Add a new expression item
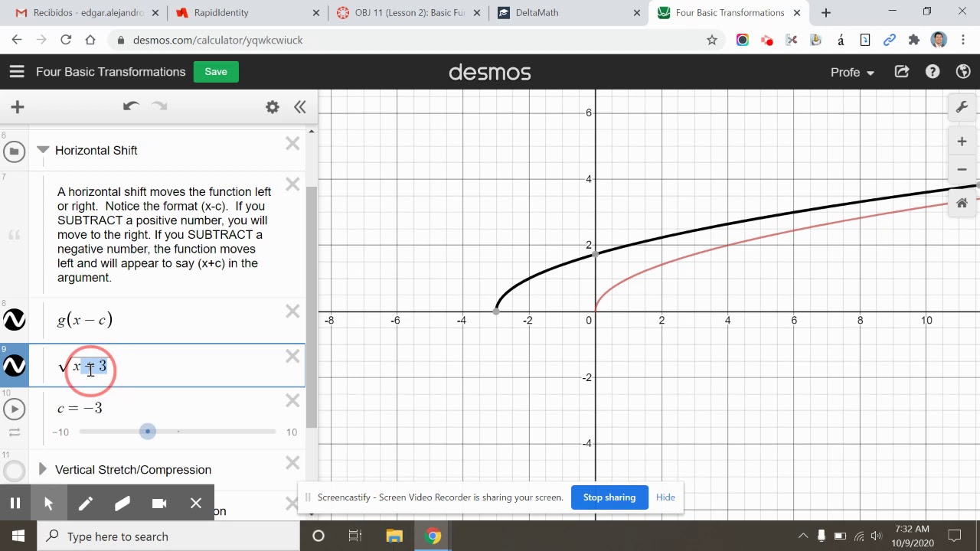Screen dimensions: 980x551 (x=18, y=107)
